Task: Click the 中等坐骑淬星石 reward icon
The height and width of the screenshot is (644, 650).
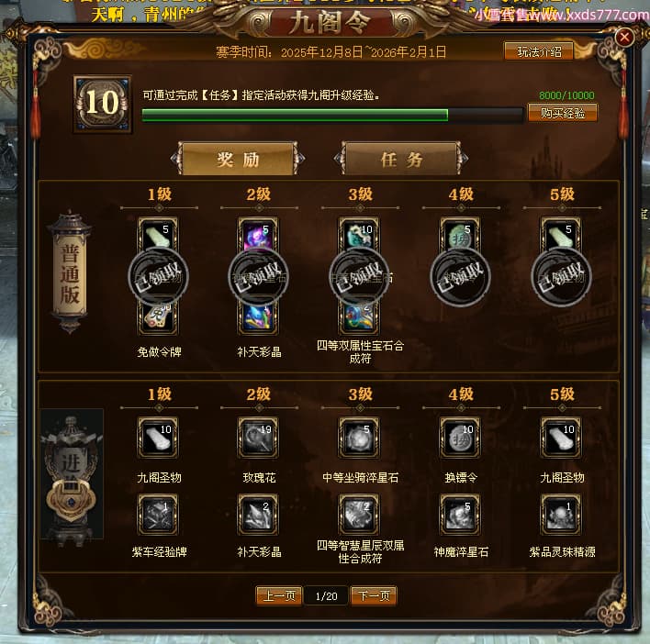Action: click(359, 438)
